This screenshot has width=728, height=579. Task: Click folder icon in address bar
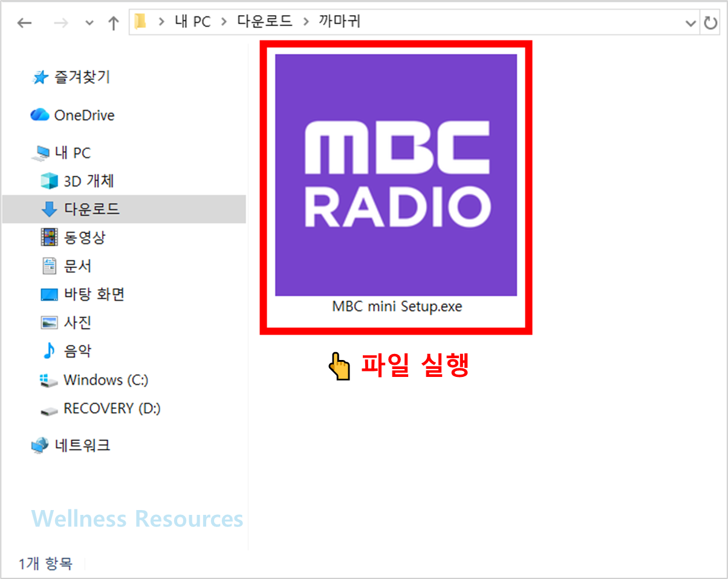[x=140, y=22]
